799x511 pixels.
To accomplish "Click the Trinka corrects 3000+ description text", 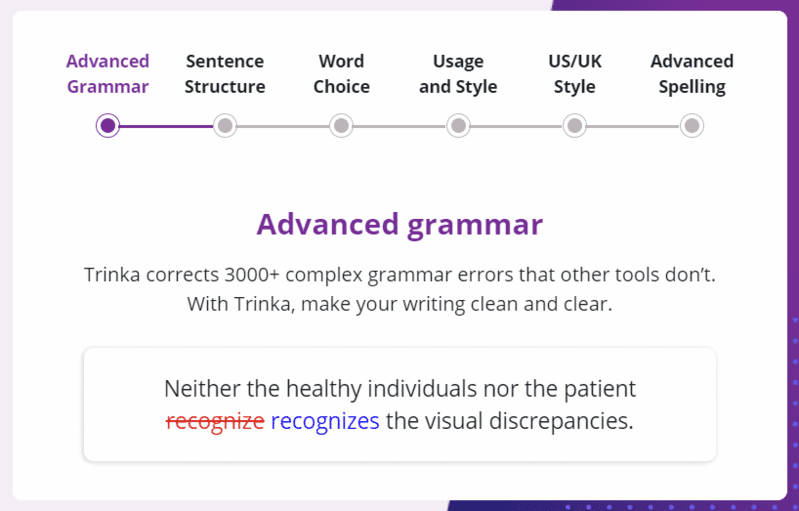I will tap(400, 289).
